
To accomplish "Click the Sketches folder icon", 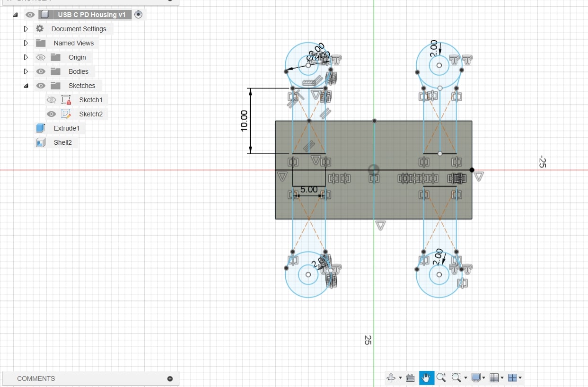I will point(56,86).
